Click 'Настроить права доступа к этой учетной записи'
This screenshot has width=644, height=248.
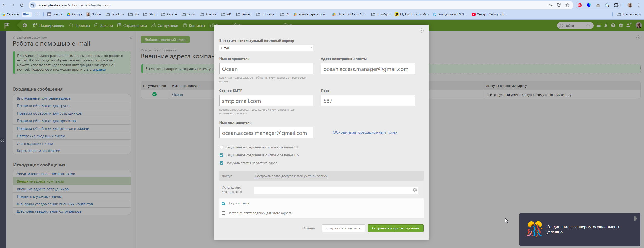coord(291,176)
